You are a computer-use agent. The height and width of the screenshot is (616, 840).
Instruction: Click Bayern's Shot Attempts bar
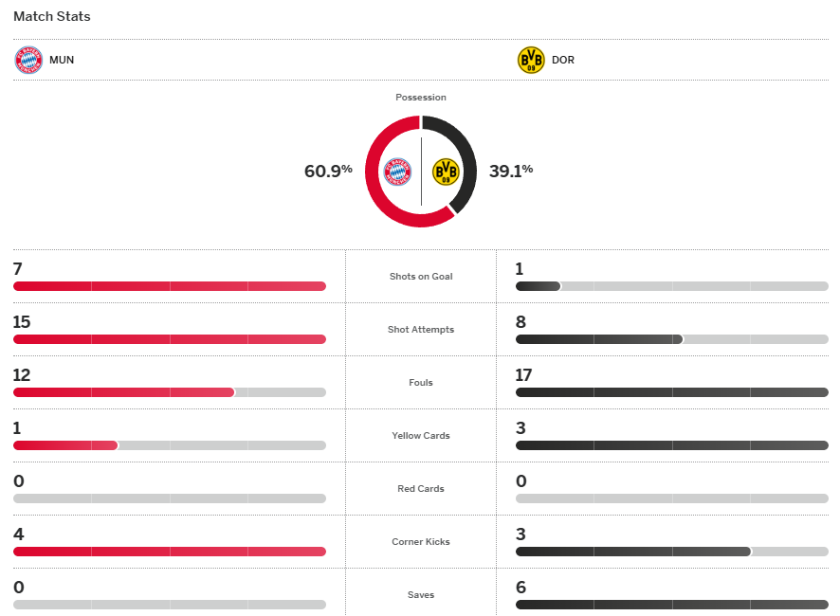(169, 339)
